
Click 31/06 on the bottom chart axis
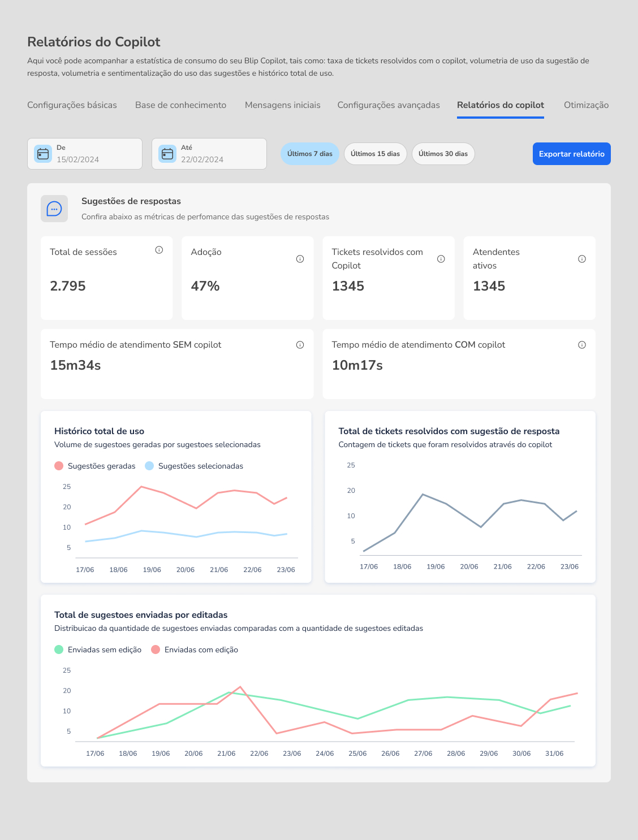click(554, 754)
